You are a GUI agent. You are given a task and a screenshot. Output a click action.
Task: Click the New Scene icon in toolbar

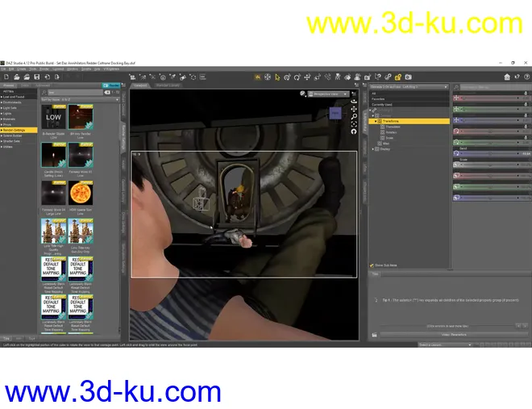(x=6, y=77)
